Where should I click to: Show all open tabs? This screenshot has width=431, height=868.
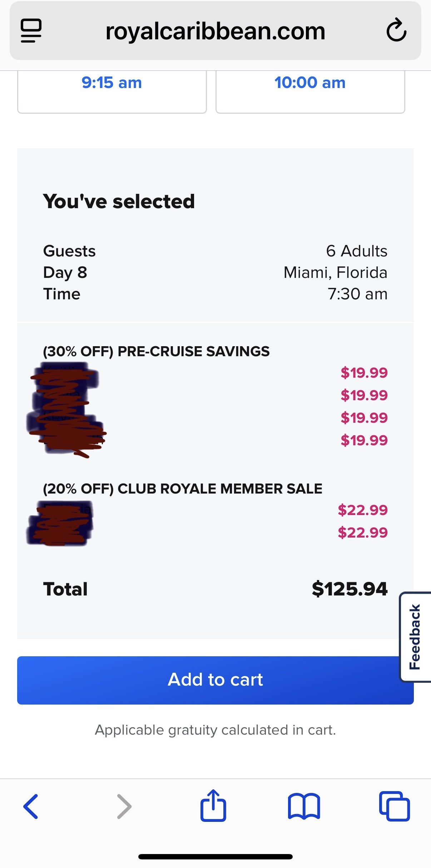click(395, 806)
